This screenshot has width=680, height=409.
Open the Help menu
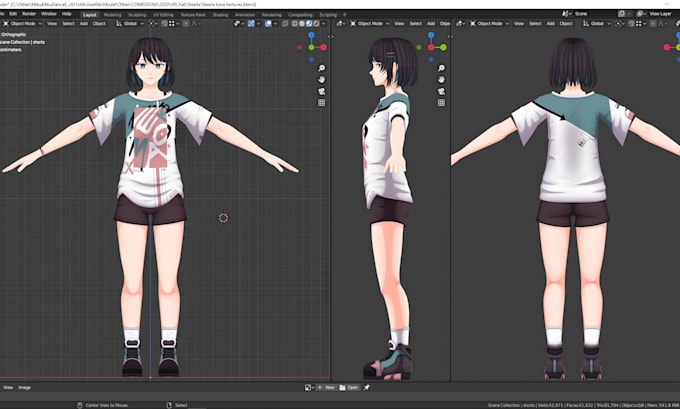[66, 14]
